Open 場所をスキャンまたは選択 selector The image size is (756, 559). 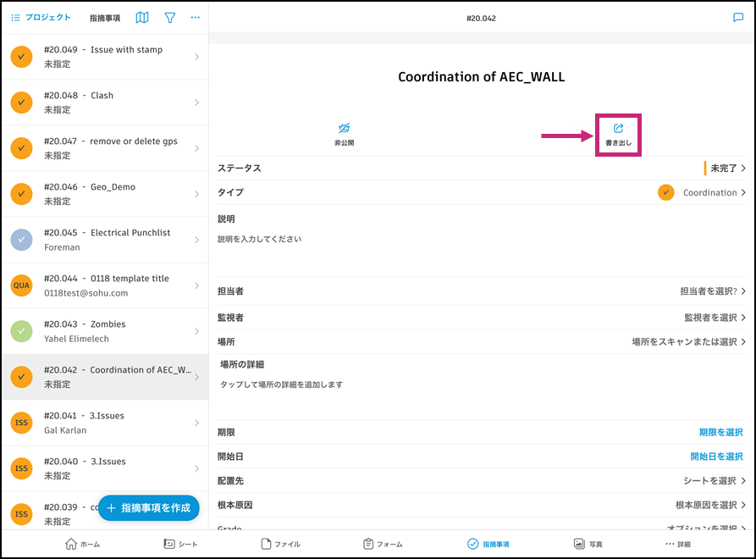688,342
